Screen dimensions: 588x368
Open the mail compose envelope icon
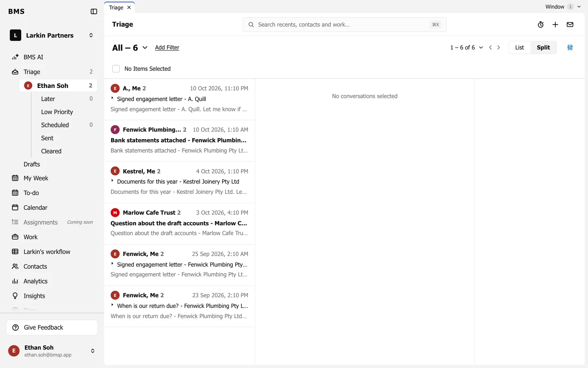(x=570, y=25)
